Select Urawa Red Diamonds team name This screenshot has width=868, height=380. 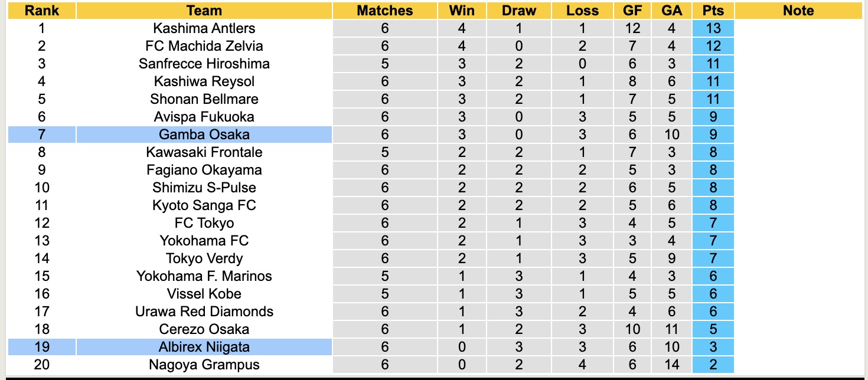[204, 312]
